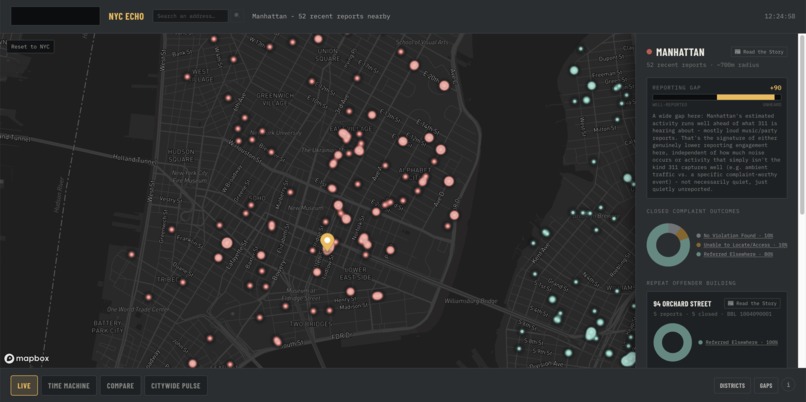
Task: Toggle the Districts overlay
Action: pyautogui.click(x=732, y=386)
